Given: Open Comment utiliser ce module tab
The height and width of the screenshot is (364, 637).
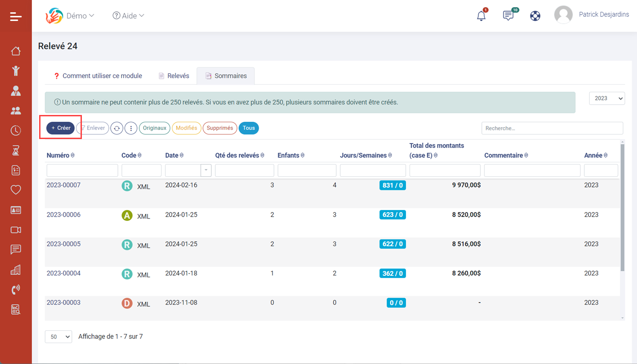Looking at the screenshot, I should click(x=98, y=76).
